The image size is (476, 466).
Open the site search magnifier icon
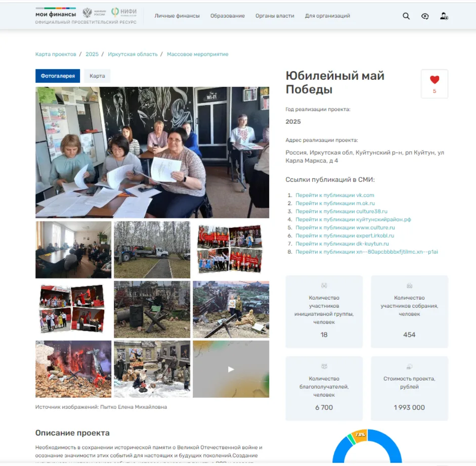406,16
